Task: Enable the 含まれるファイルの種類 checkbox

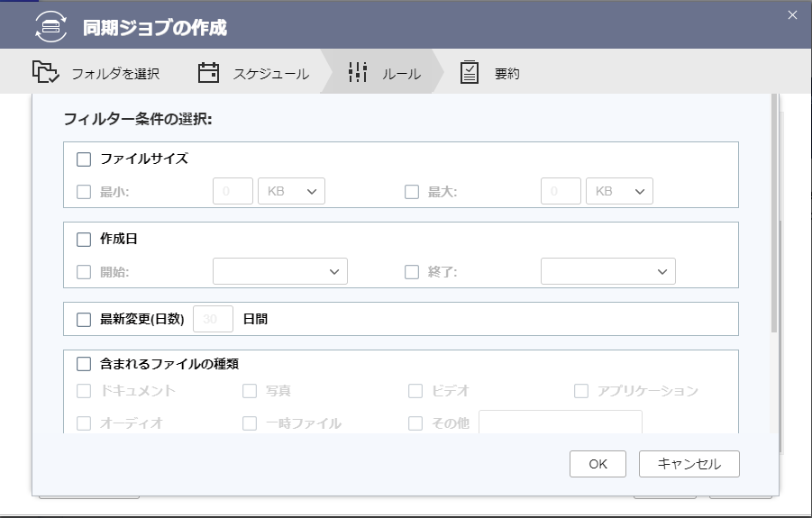Action: [x=84, y=365]
